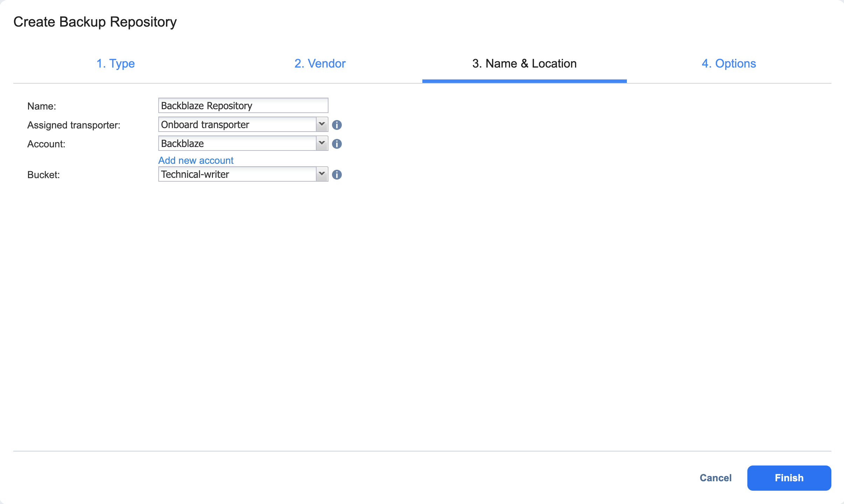
Task: Expand the Assigned transporter dropdown arrow
Action: [322, 124]
